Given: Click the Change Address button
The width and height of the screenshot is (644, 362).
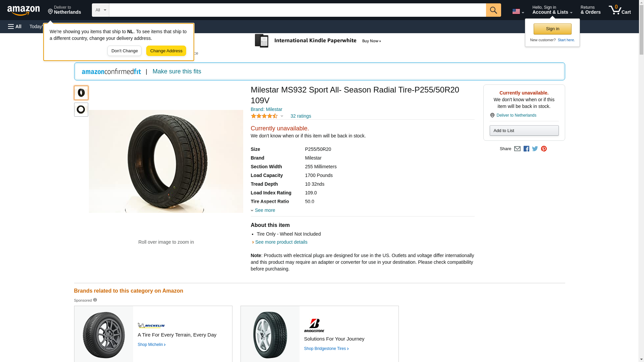Looking at the screenshot, I should 166,51.
